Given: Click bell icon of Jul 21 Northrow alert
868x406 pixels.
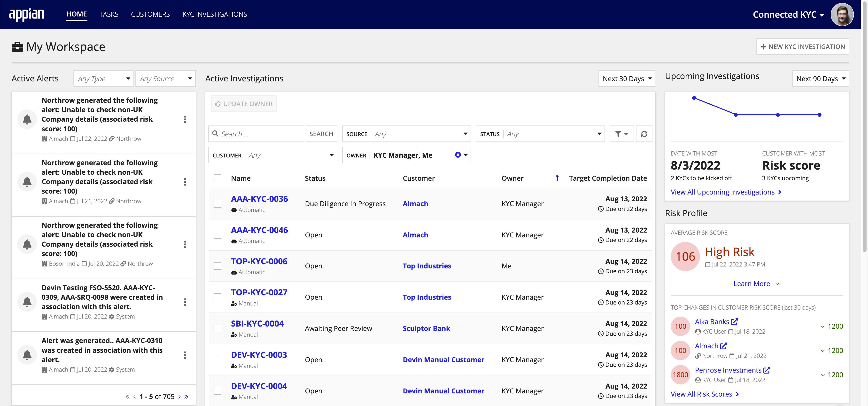Looking at the screenshot, I should [x=27, y=182].
